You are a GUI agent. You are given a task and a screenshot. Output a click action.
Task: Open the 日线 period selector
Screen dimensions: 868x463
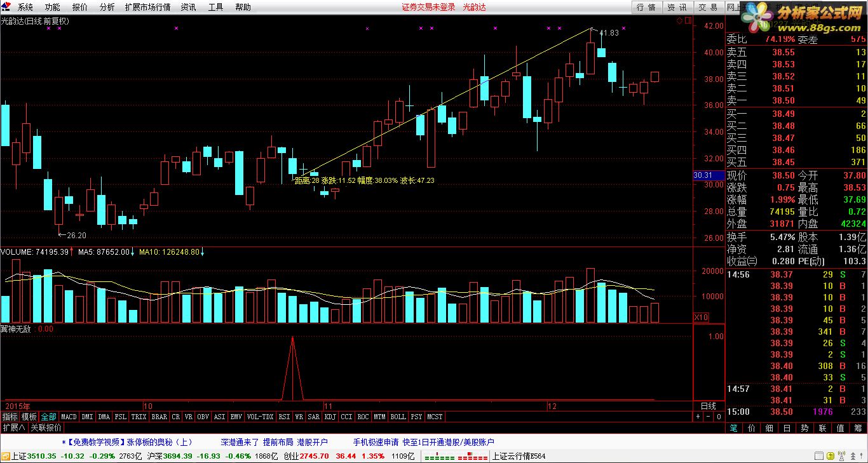click(x=708, y=406)
